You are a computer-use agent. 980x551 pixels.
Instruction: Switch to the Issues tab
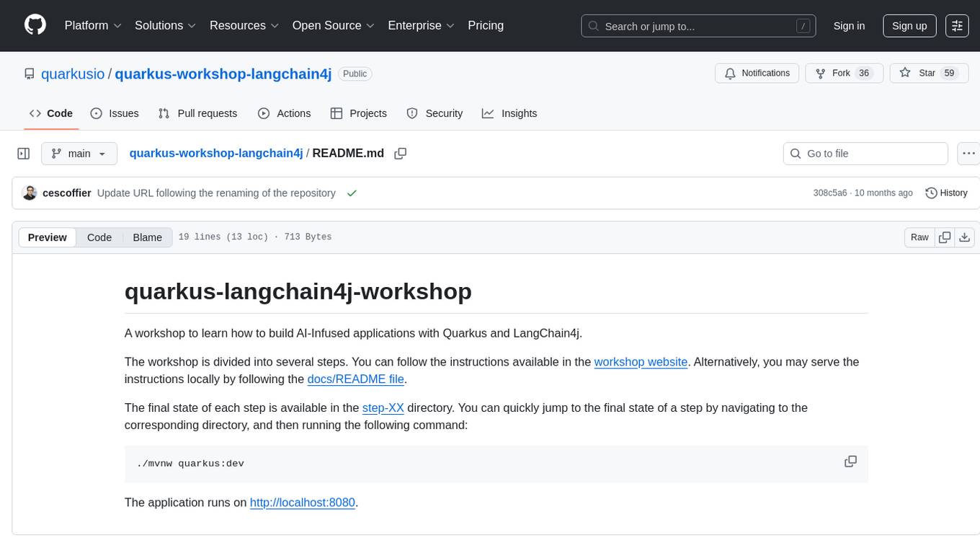(x=115, y=113)
